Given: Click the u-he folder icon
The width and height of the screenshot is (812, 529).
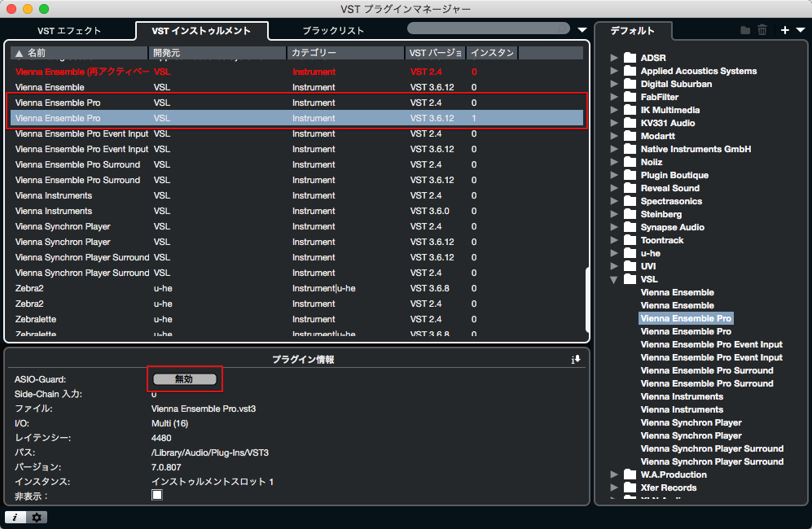Looking at the screenshot, I should tap(630, 253).
